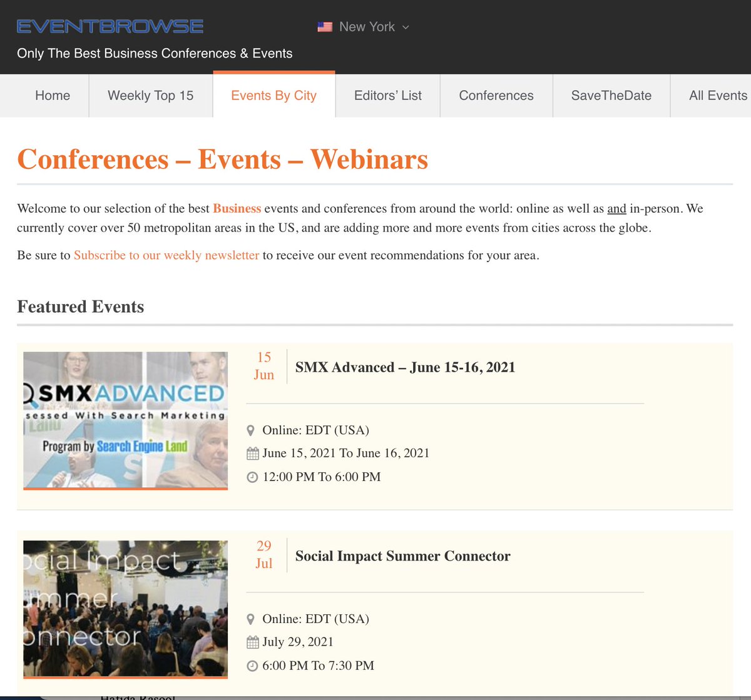Open the Editors' List page
Viewport: 751px width, 700px height.
pyautogui.click(x=387, y=95)
